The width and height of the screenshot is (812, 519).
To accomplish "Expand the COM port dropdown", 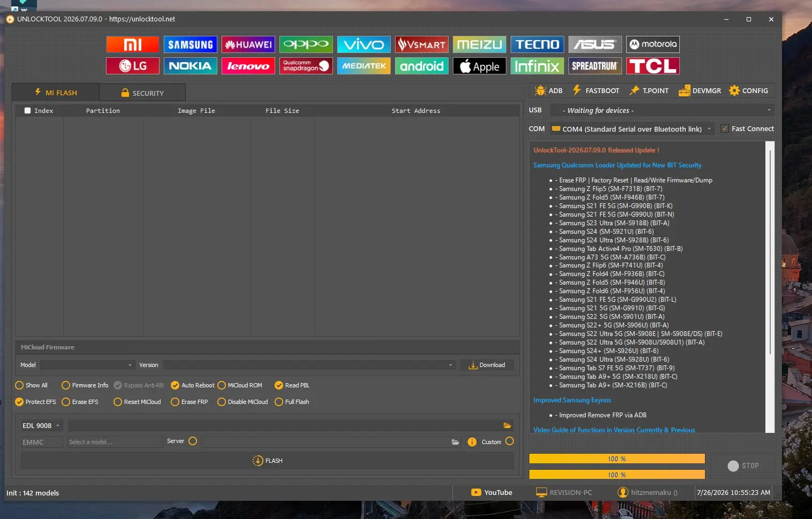I will click(632, 129).
